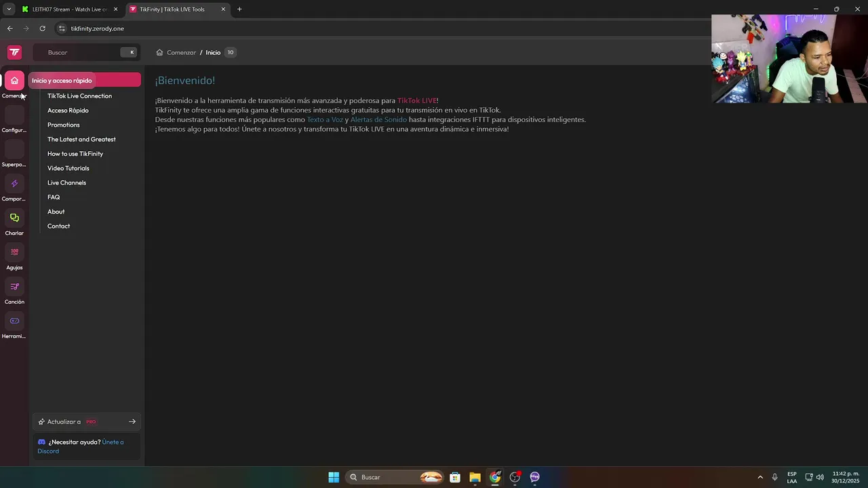Focus the Windows taskbar Buscar search box

[x=396, y=477]
